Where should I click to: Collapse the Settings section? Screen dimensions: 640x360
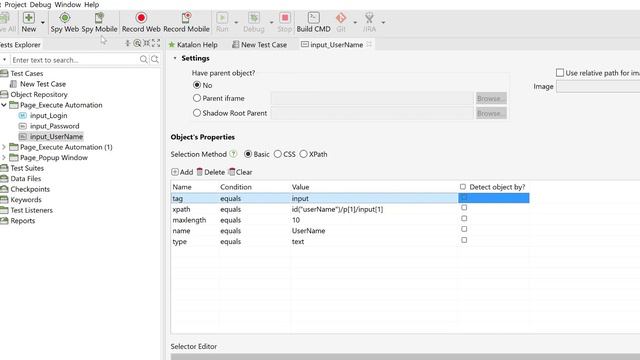175,58
